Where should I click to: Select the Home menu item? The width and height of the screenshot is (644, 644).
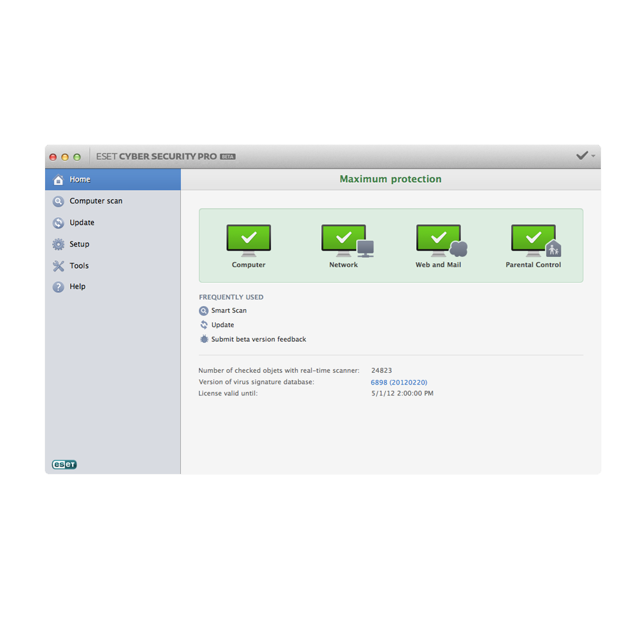click(113, 180)
